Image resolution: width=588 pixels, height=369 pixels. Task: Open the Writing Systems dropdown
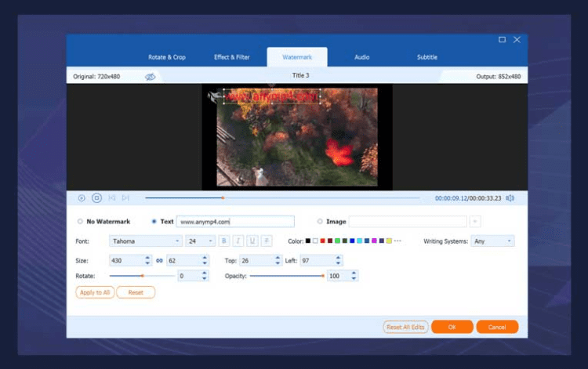492,241
